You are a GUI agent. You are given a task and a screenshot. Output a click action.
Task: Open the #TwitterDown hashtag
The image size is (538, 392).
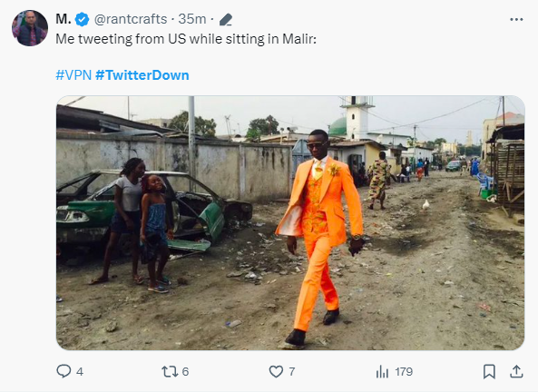[x=142, y=74]
